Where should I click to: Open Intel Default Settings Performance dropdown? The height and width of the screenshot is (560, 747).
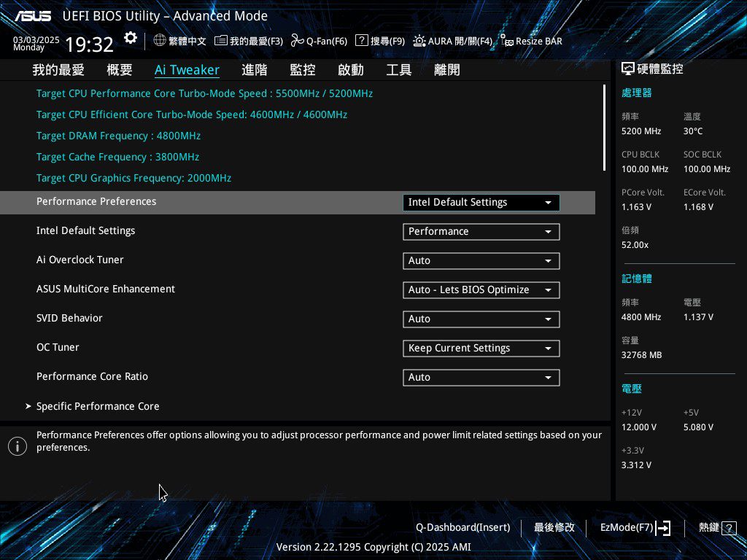tap(481, 231)
